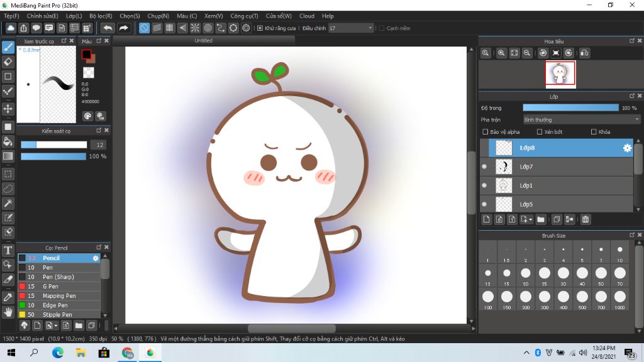
Task: Select the Move tool
Action: 8,109
